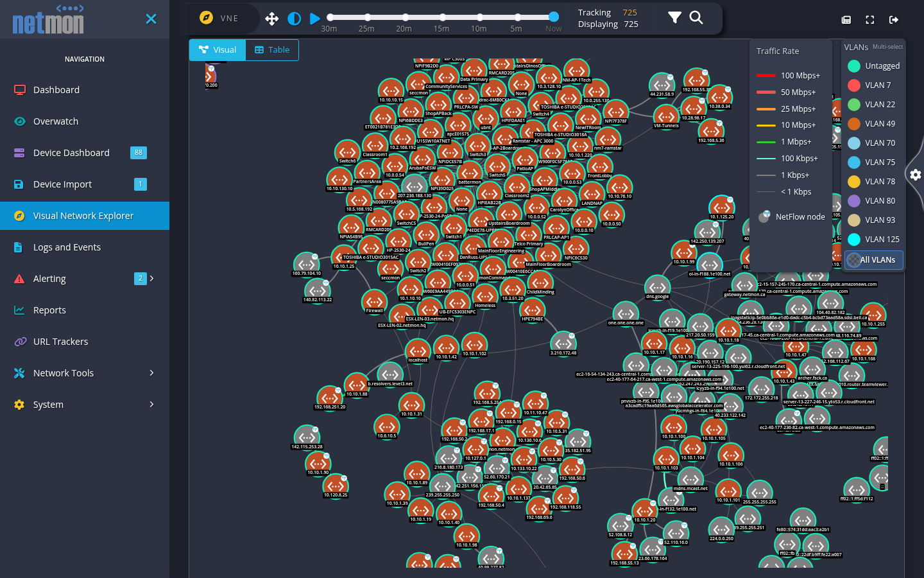Toggle VLAN 125 filter
This screenshot has height=578, width=924.
[873, 239]
